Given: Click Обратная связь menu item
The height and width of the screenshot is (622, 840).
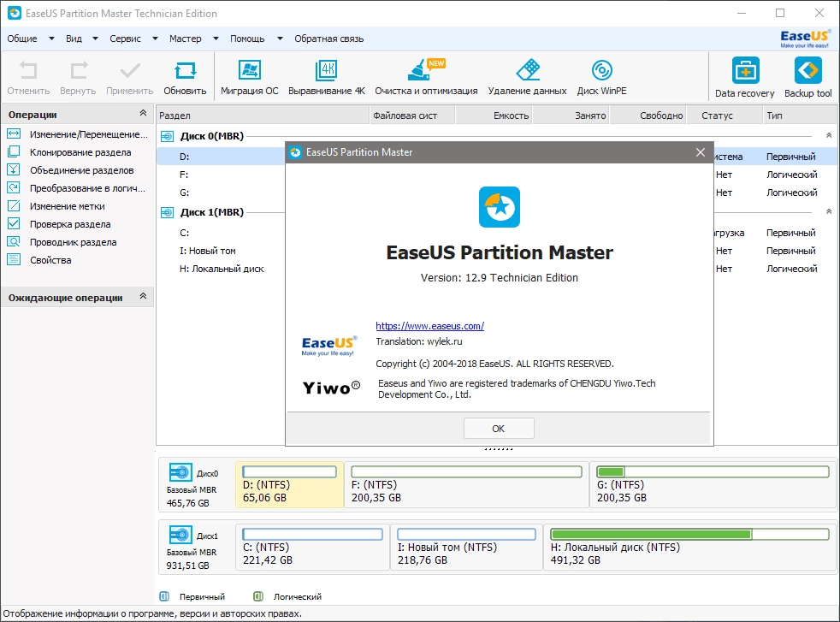Looking at the screenshot, I should [x=329, y=39].
